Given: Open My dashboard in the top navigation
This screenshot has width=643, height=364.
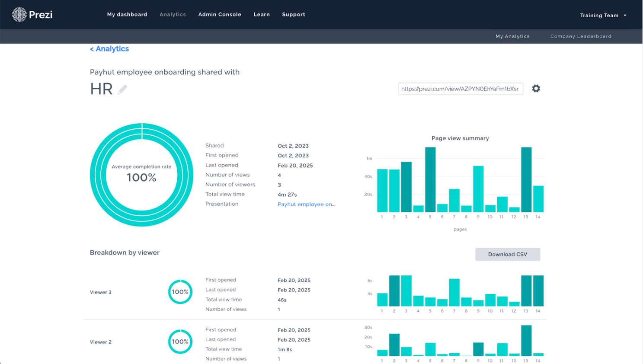Looking at the screenshot, I should click(127, 14).
